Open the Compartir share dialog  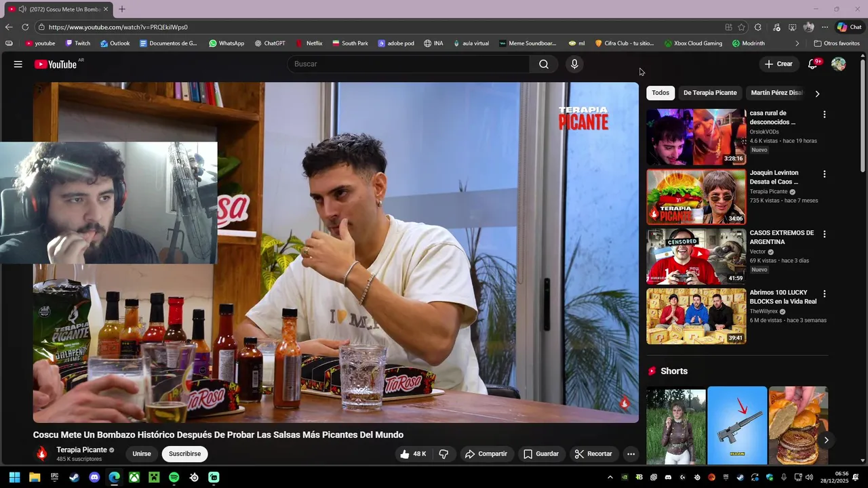486,454
